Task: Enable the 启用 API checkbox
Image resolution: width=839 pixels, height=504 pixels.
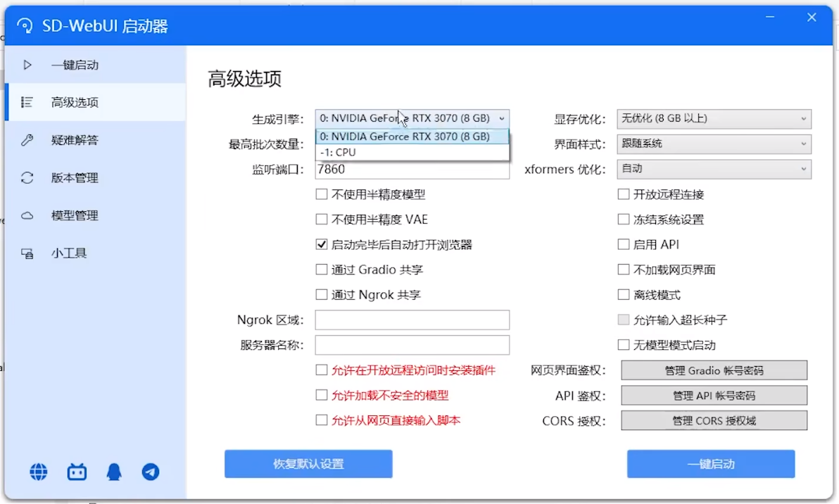Action: (x=624, y=245)
